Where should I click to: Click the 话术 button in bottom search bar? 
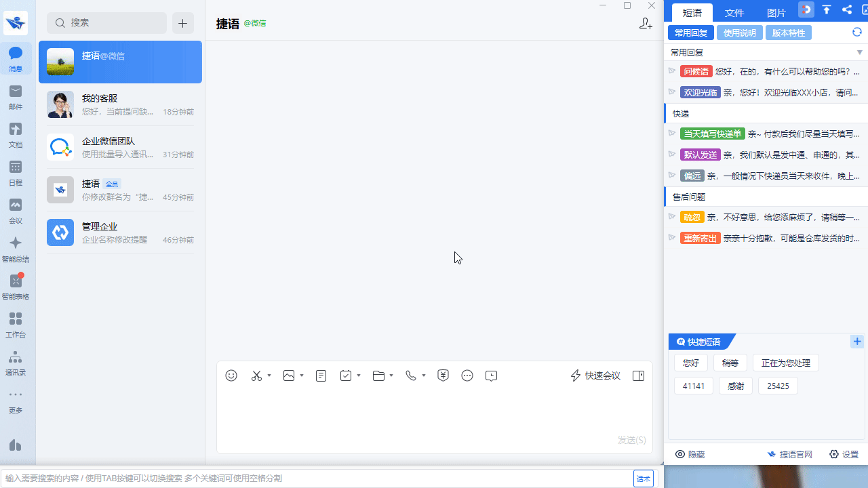pos(644,479)
